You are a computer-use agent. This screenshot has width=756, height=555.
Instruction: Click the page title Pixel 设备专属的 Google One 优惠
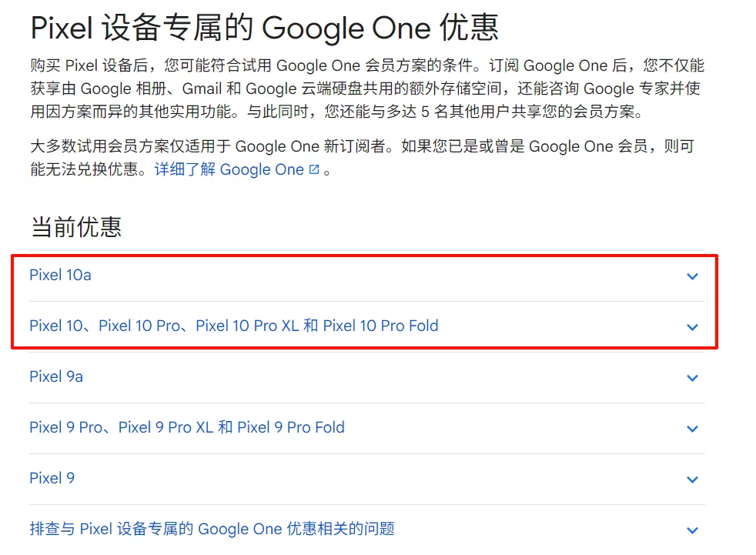point(265,28)
